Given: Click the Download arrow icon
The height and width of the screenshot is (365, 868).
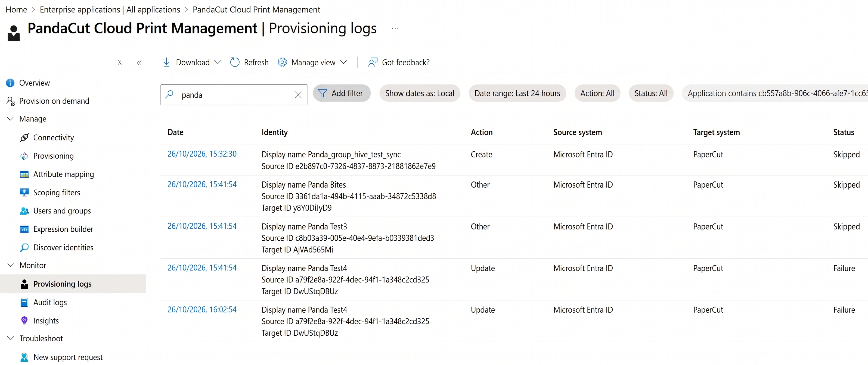Looking at the screenshot, I should [166, 62].
